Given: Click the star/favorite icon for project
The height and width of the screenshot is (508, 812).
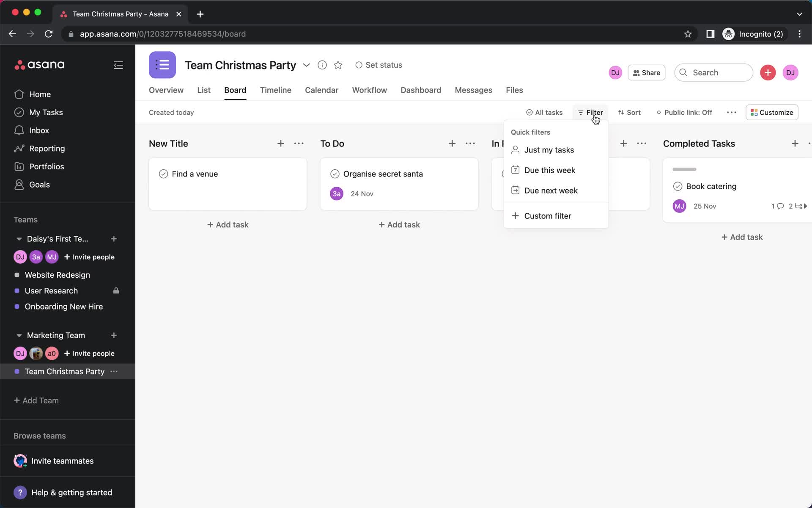Looking at the screenshot, I should pyautogui.click(x=337, y=65).
